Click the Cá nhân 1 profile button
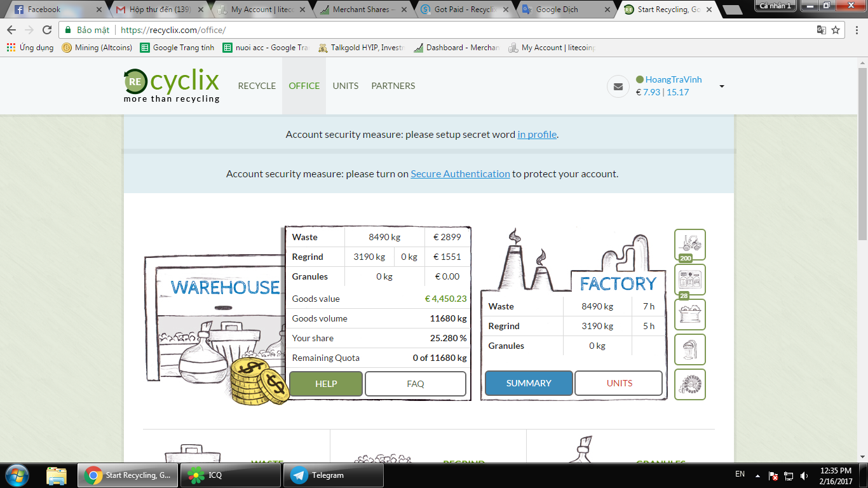The height and width of the screenshot is (488, 868). 775,6
